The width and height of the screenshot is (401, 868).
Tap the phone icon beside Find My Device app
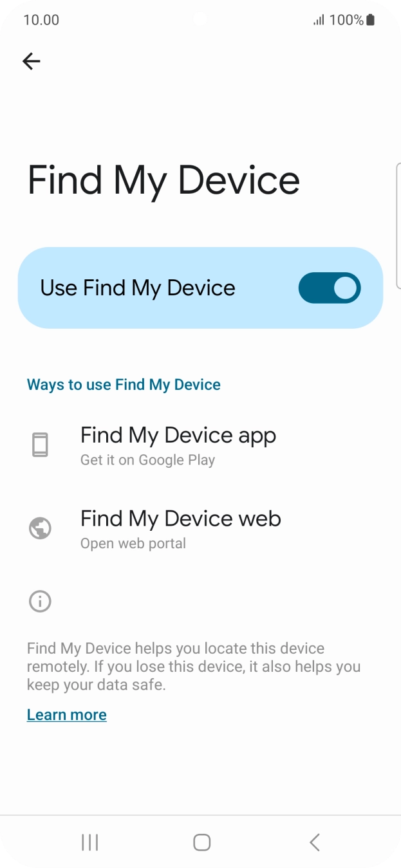coord(40,443)
